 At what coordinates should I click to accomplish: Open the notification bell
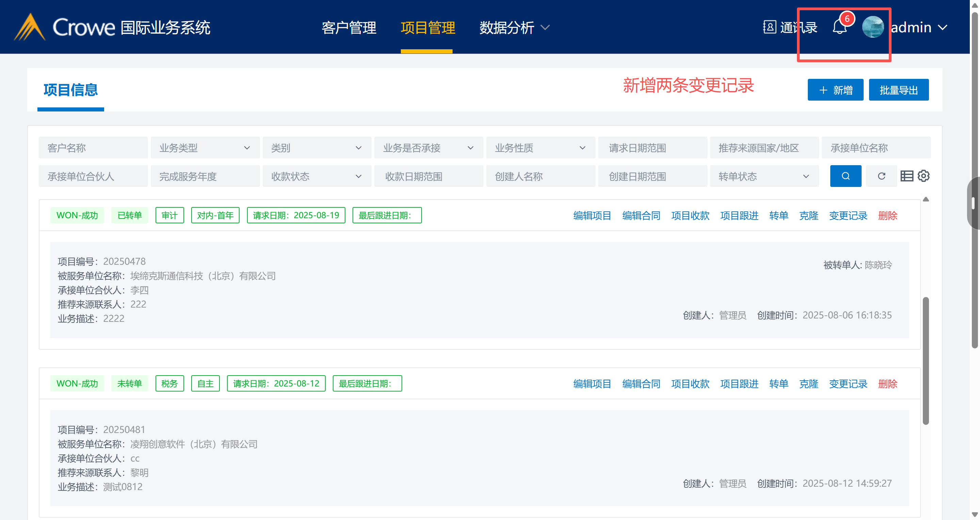(x=839, y=28)
